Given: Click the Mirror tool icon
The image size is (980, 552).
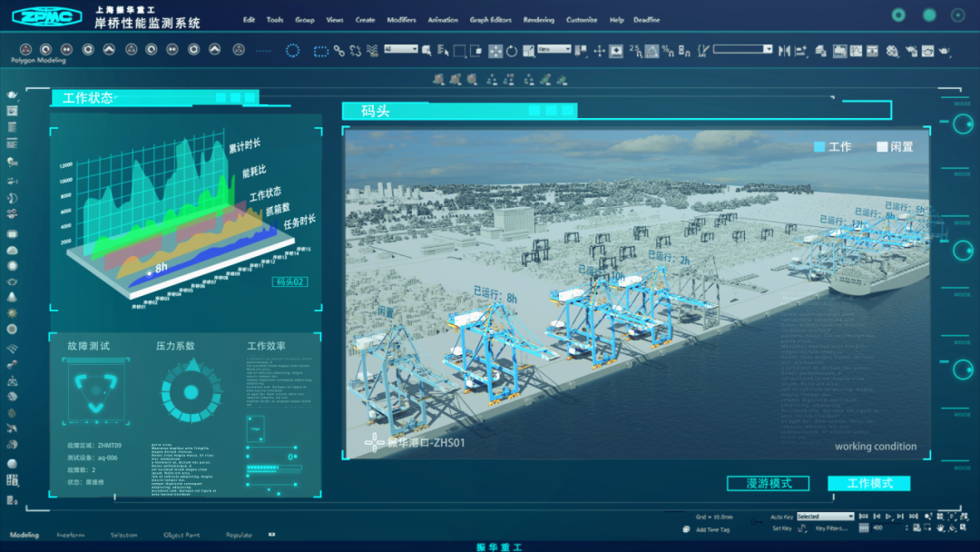Looking at the screenshot, I should click(x=784, y=51).
